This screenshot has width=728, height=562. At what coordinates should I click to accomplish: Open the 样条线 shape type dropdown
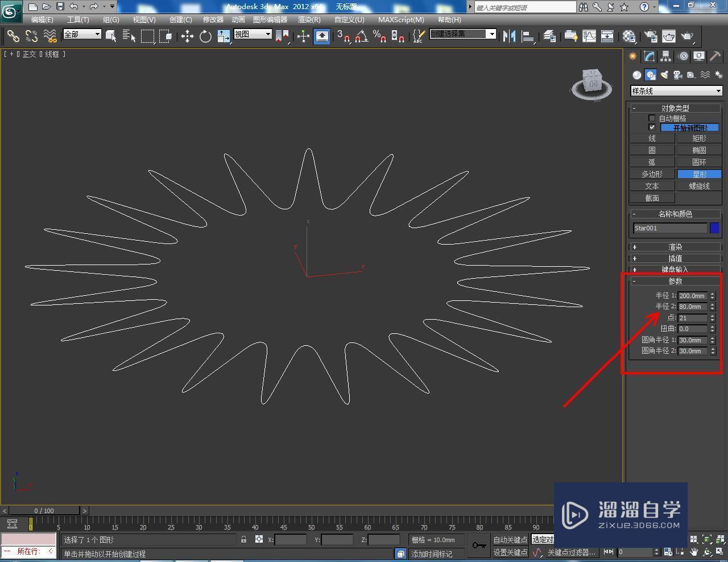click(676, 91)
